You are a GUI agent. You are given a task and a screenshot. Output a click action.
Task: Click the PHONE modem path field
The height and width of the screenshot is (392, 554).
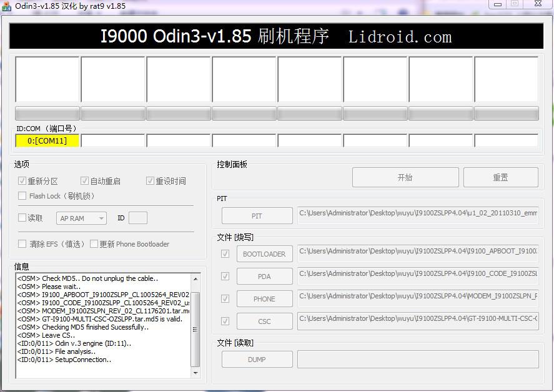click(x=418, y=298)
